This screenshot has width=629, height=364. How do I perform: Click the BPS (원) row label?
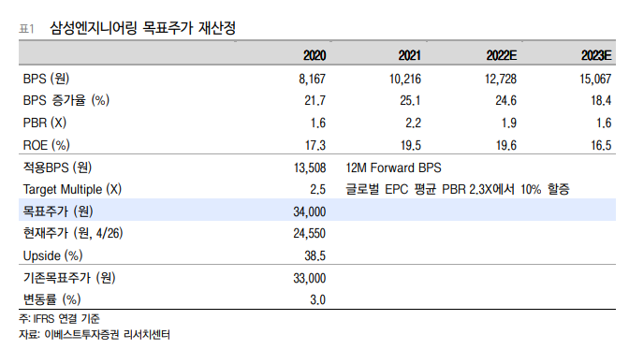point(46,79)
